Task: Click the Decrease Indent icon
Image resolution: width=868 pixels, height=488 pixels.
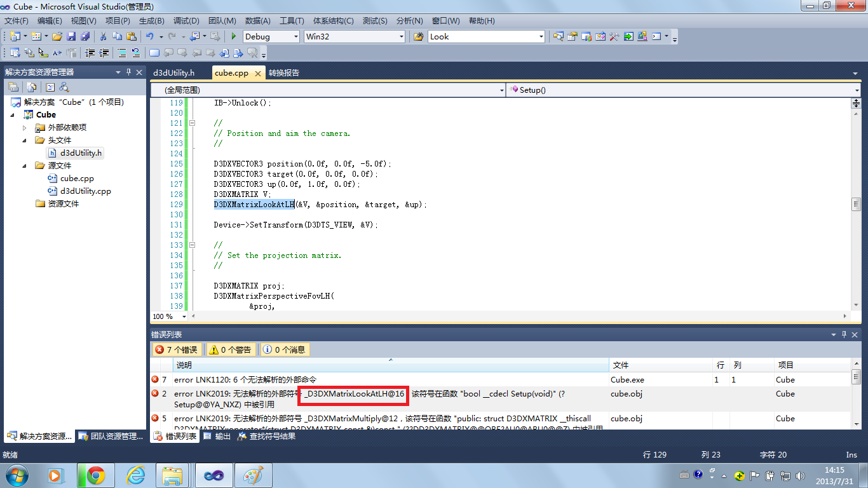Action: click(x=90, y=53)
